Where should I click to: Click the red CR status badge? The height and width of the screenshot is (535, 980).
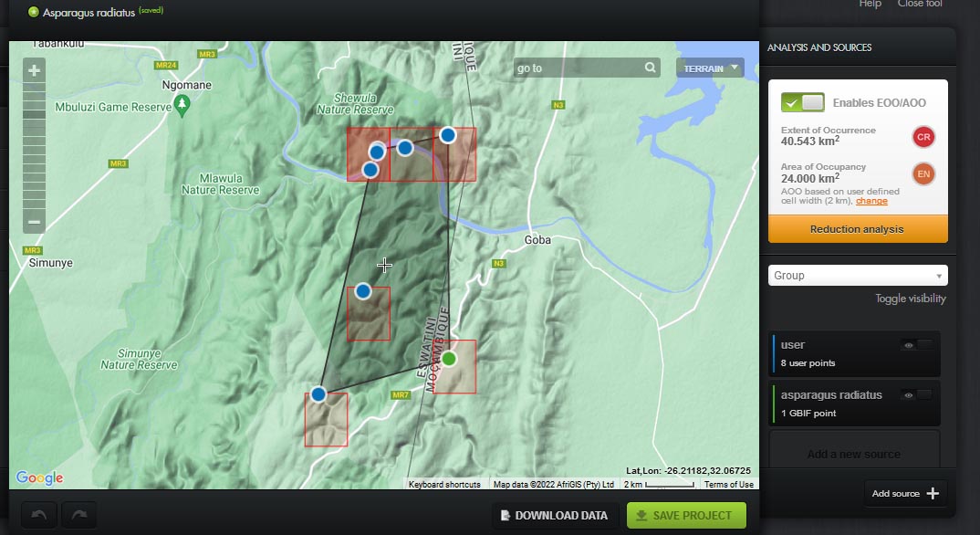tap(923, 137)
